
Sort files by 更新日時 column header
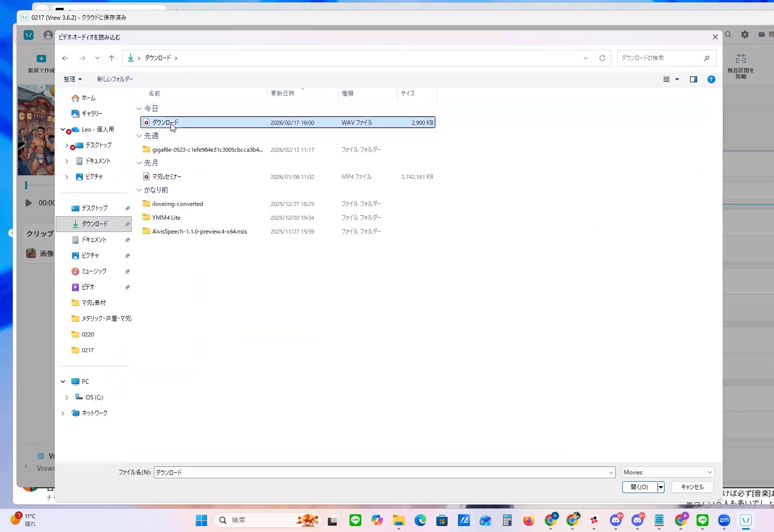[282, 94]
